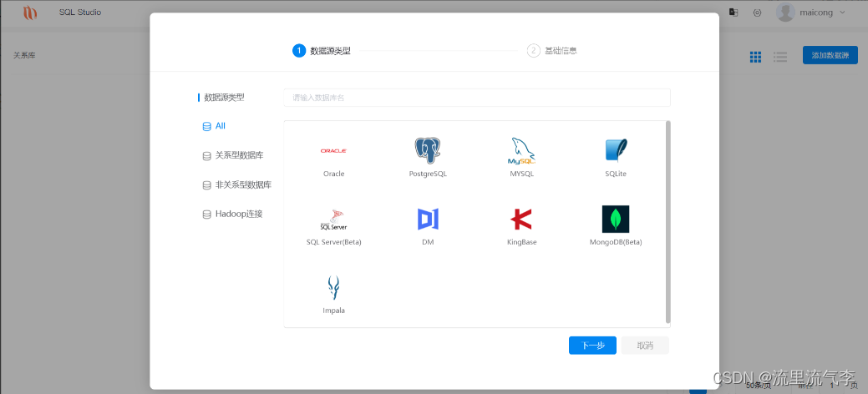Viewport: 868px width, 394px height.
Task: Filter by All data source types
Action: 221,126
